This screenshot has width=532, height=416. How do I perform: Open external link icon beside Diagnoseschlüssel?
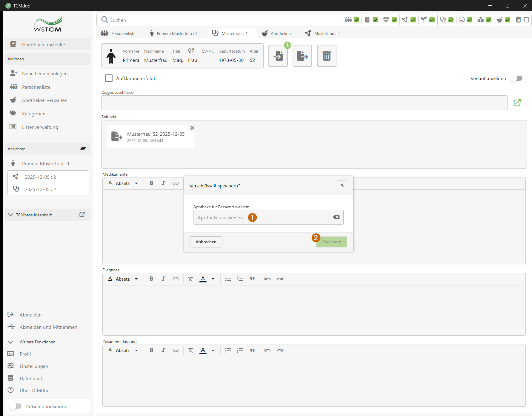517,103
